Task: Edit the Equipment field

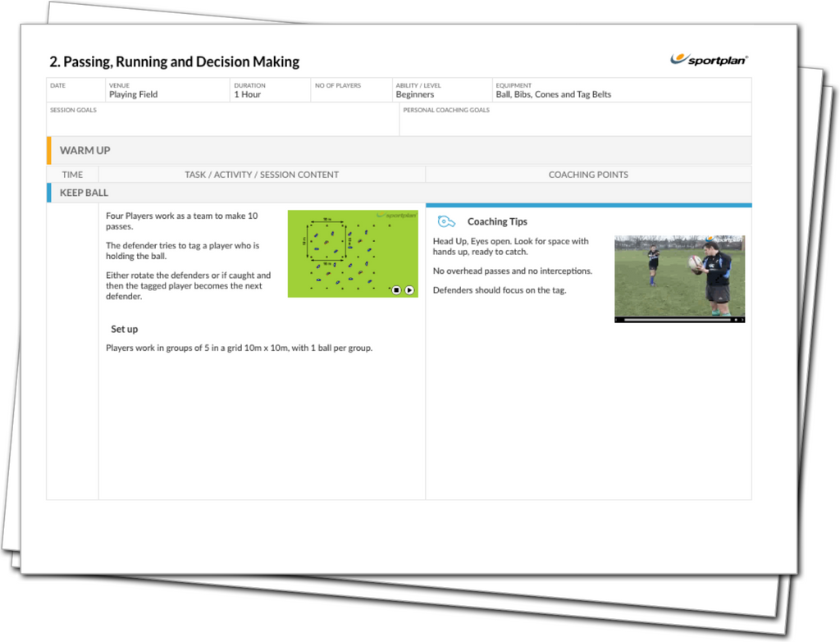Action: point(622,90)
